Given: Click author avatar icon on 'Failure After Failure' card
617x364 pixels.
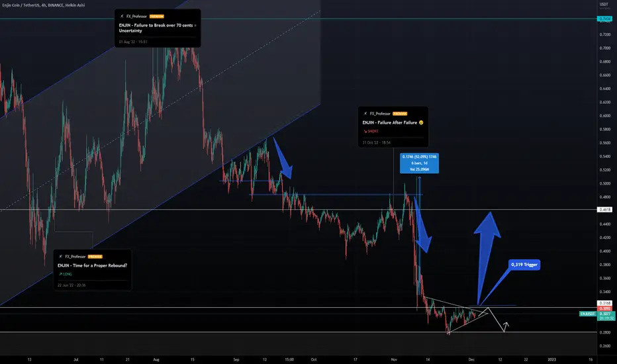Looking at the screenshot, I should point(365,114).
